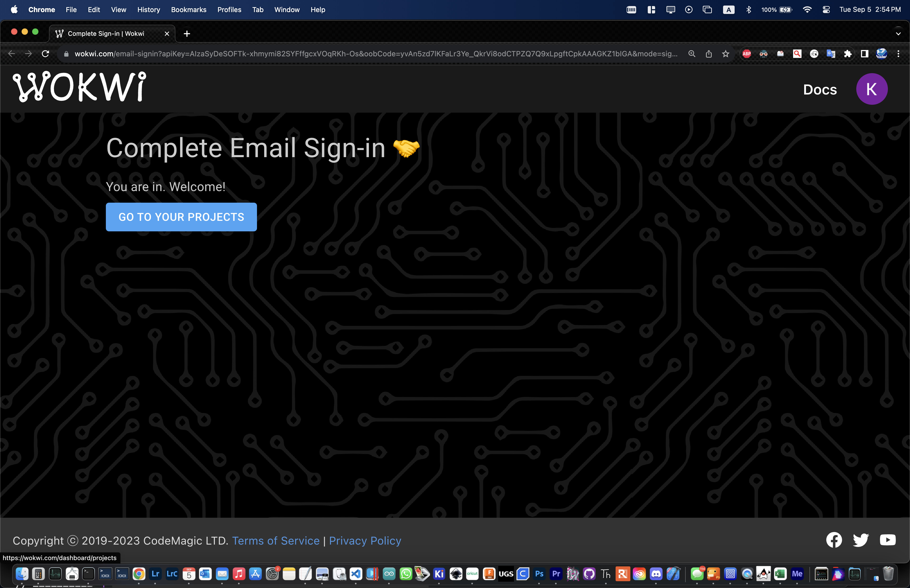The width and height of the screenshot is (910, 588).
Task: Open Discord from the dock
Action: (x=656, y=574)
